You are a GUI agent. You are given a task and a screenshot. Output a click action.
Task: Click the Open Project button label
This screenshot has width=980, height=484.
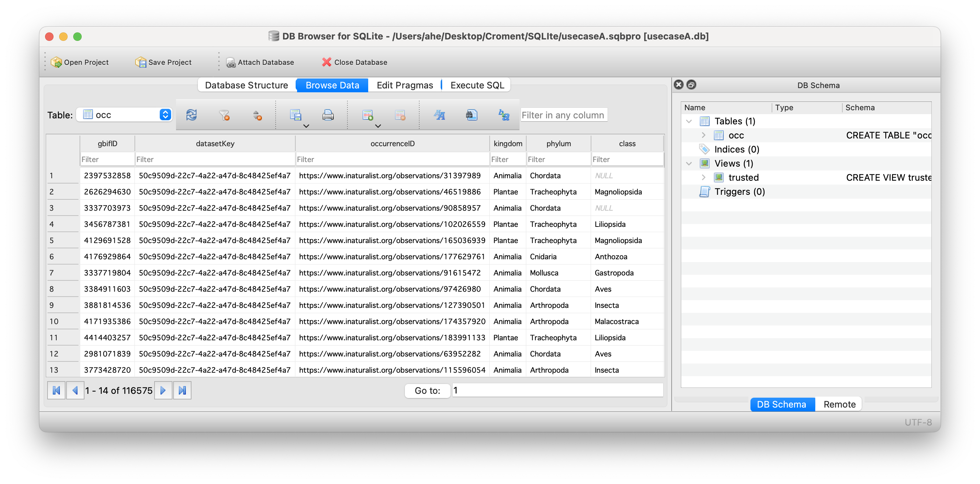coord(86,62)
